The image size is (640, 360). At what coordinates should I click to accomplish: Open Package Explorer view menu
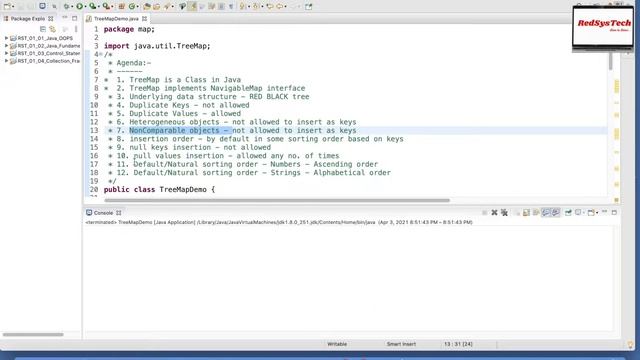(x=76, y=29)
